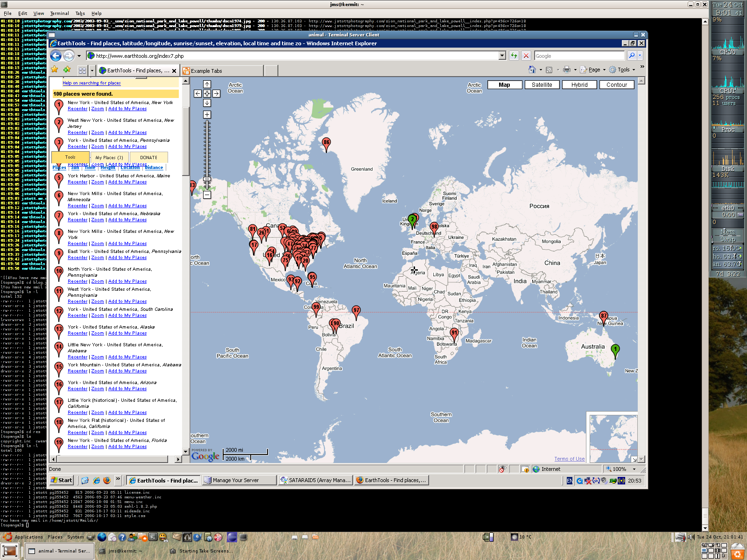The height and width of the screenshot is (560, 747).
Task: Open the terminal File menu
Action: click(7, 14)
